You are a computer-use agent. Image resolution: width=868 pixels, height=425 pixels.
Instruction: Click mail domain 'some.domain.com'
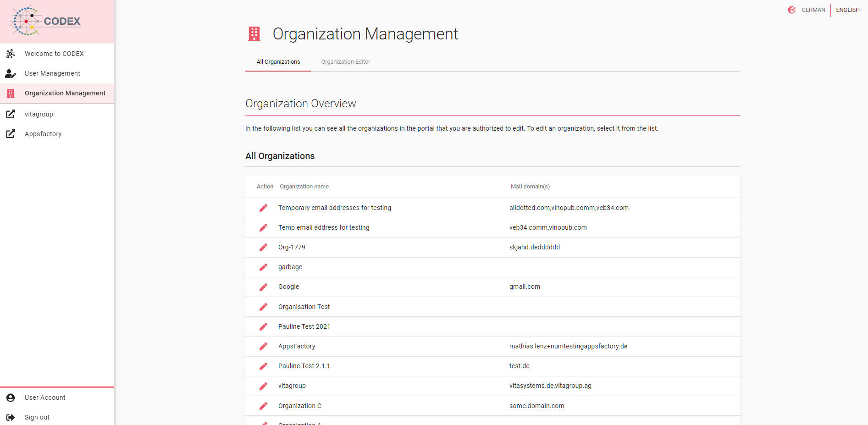point(537,406)
